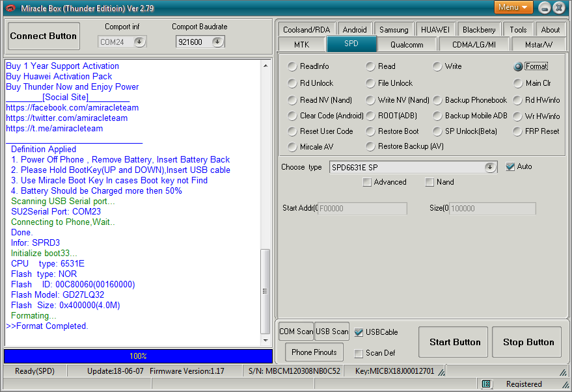The width and height of the screenshot is (572, 392).
Task: Select Read NV (Nand) option
Action: pyautogui.click(x=320, y=100)
